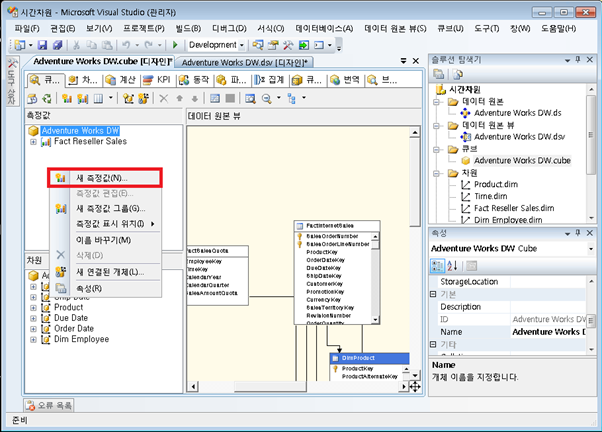The height and width of the screenshot is (432, 602).
Task: Open the 데이터베이스(A) menu
Action: click(x=324, y=28)
